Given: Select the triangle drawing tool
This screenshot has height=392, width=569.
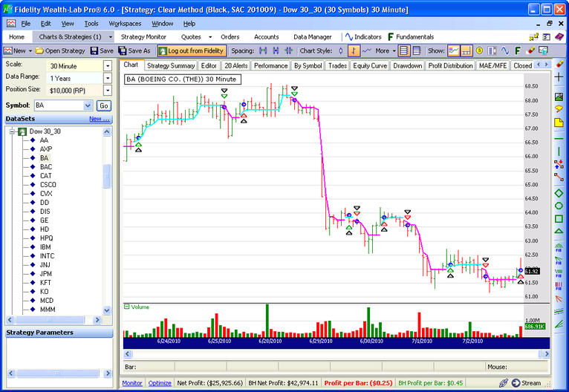Looking at the screenshot, I should point(559,230).
